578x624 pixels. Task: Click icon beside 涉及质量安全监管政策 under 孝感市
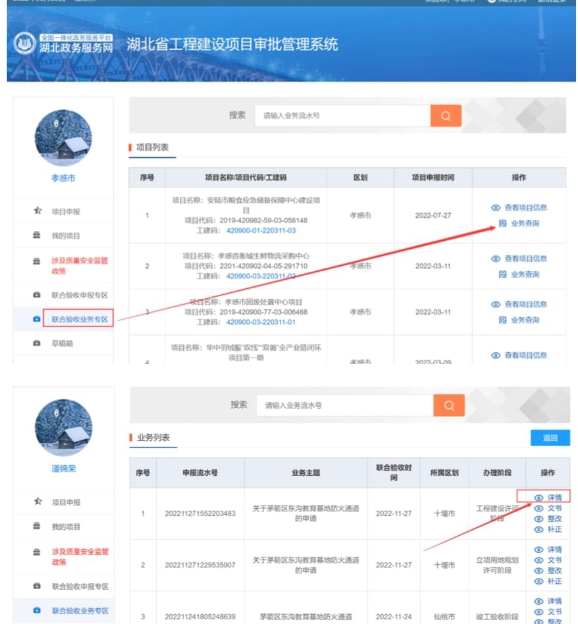pos(37,261)
